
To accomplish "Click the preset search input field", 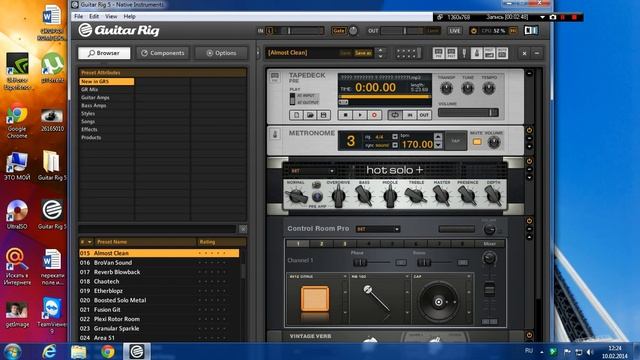I will tap(158, 229).
